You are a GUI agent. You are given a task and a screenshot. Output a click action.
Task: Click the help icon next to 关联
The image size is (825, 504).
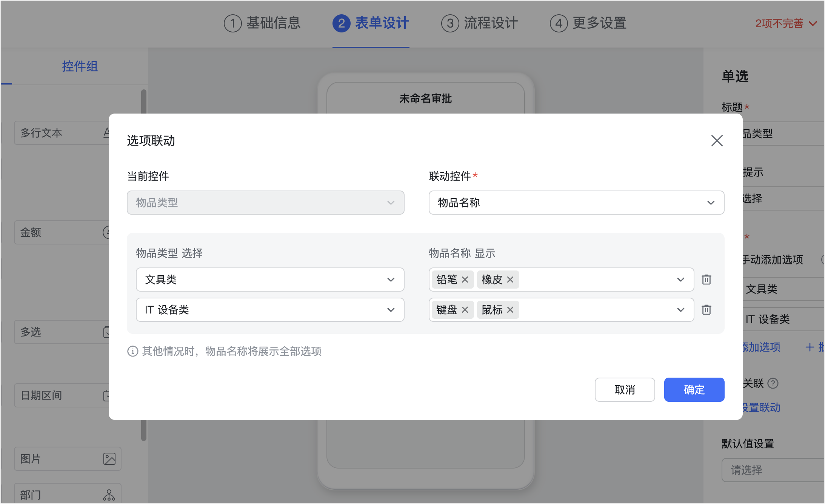click(773, 383)
